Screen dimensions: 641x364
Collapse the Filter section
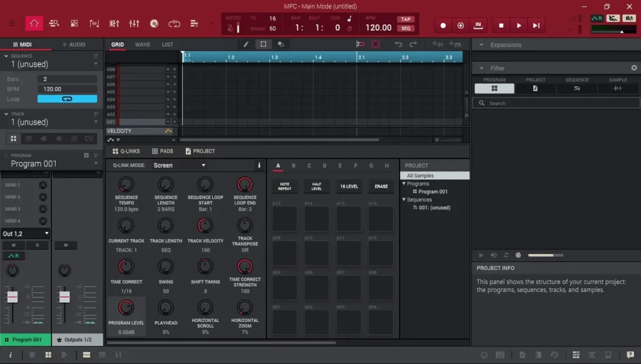[x=481, y=68]
